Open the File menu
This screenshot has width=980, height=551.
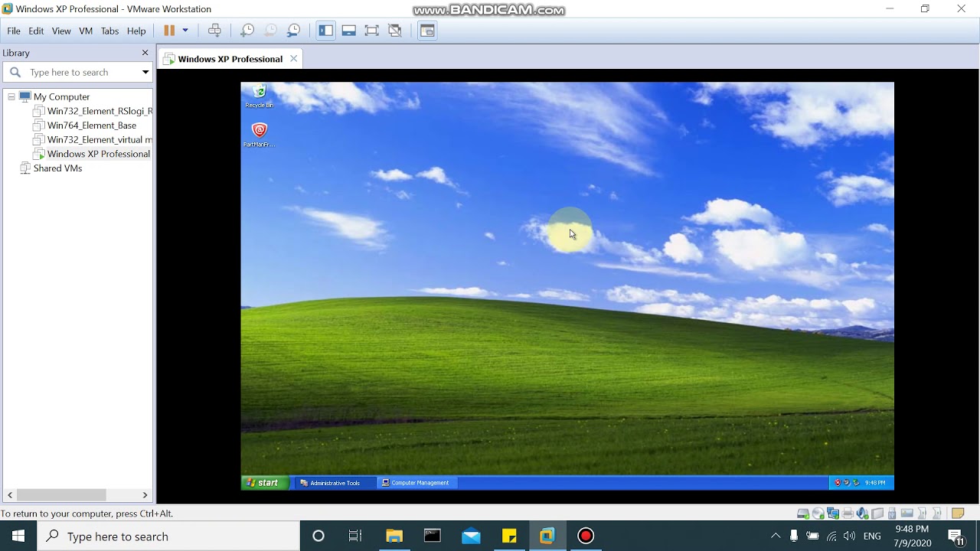[14, 31]
